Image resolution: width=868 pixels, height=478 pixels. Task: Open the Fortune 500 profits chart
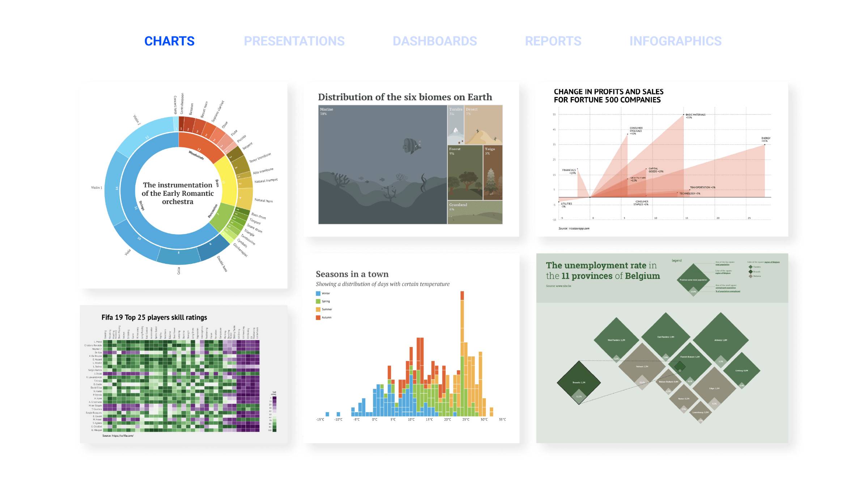[662, 160]
